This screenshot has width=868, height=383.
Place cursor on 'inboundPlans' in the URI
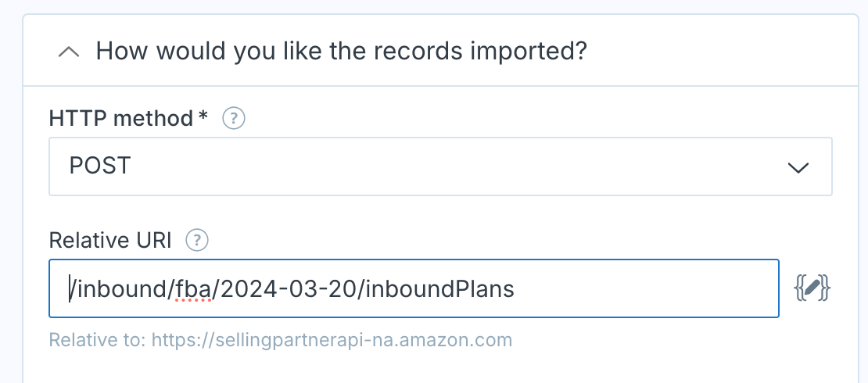click(440, 289)
